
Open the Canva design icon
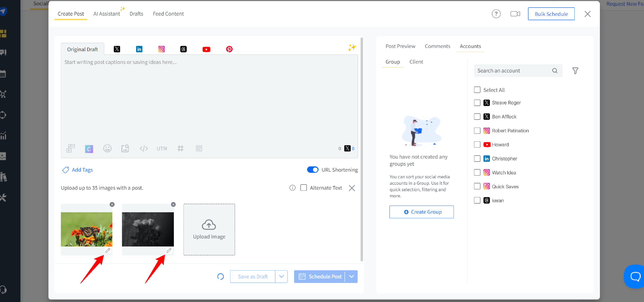[89, 149]
